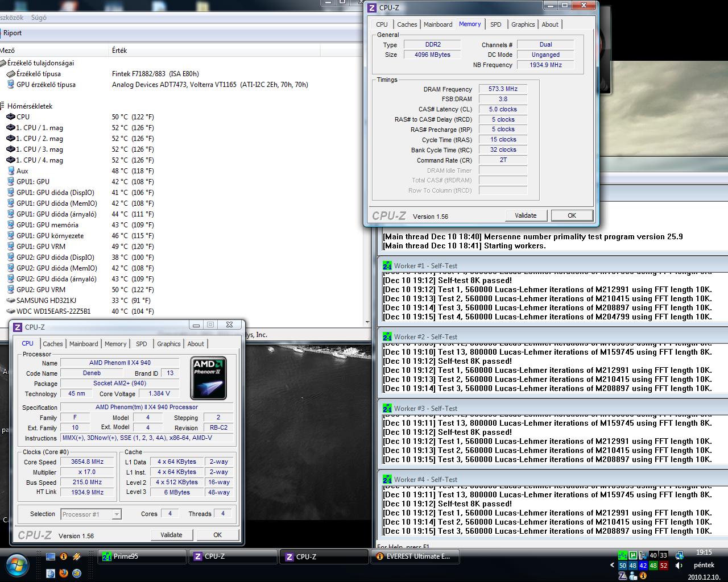This screenshot has width=728, height=582.
Task: Click the Worker #4 Self-Test window icon
Action: 387,479
